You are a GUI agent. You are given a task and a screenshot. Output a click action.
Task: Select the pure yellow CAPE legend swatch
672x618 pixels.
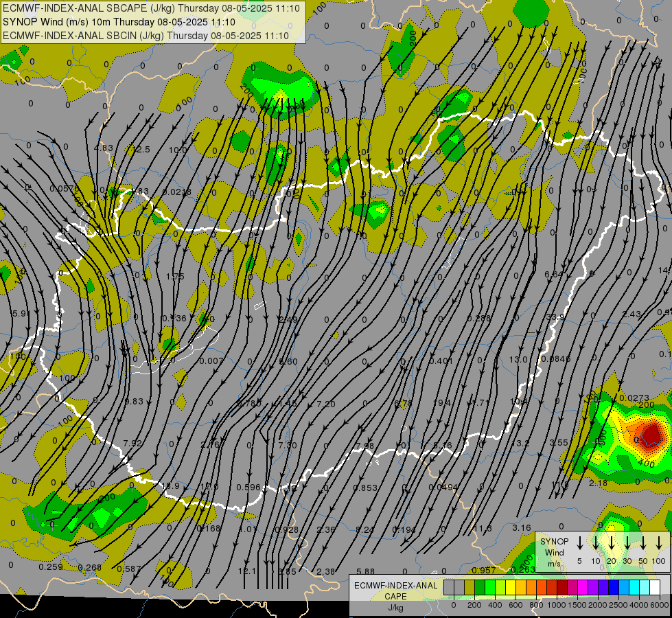tap(511, 588)
